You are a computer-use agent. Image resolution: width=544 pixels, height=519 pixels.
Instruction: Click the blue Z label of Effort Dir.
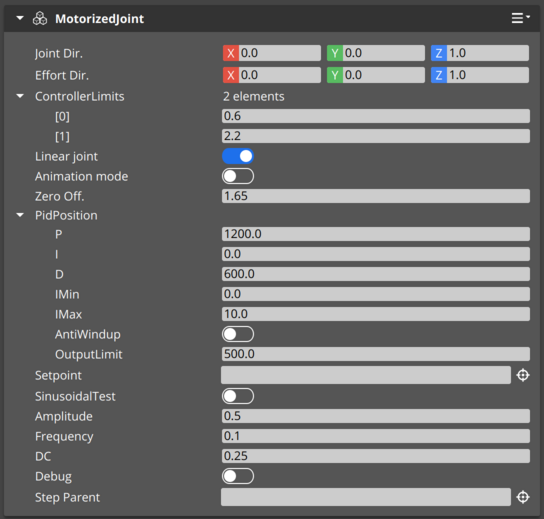tap(439, 75)
